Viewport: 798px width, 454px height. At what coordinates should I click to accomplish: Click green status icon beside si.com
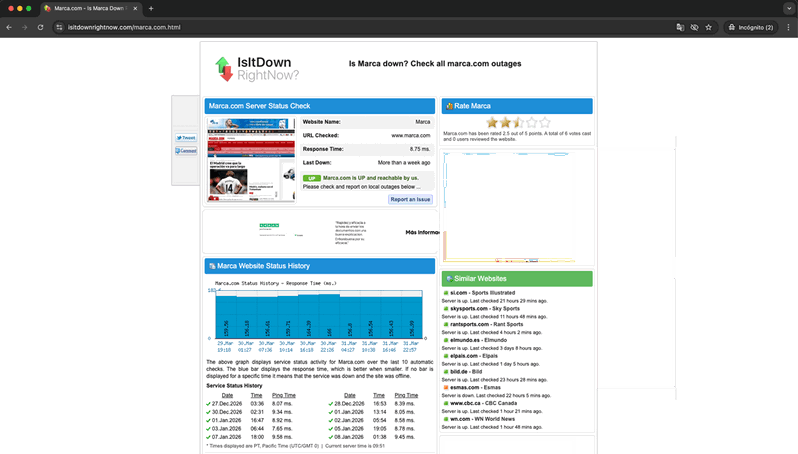(446, 293)
